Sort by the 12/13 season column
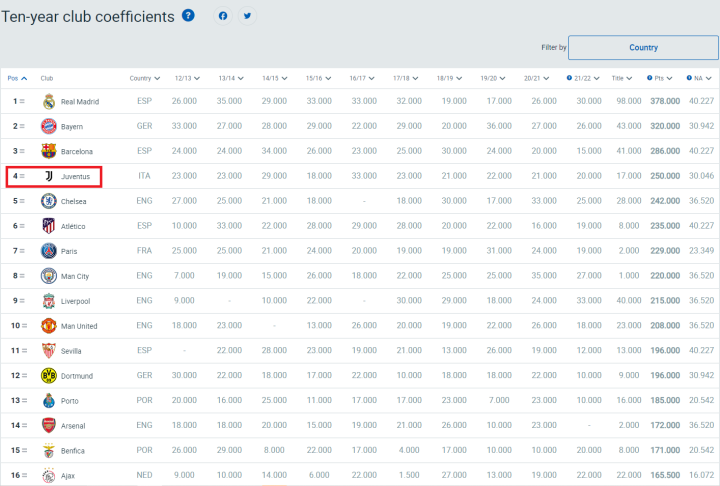 188,78
